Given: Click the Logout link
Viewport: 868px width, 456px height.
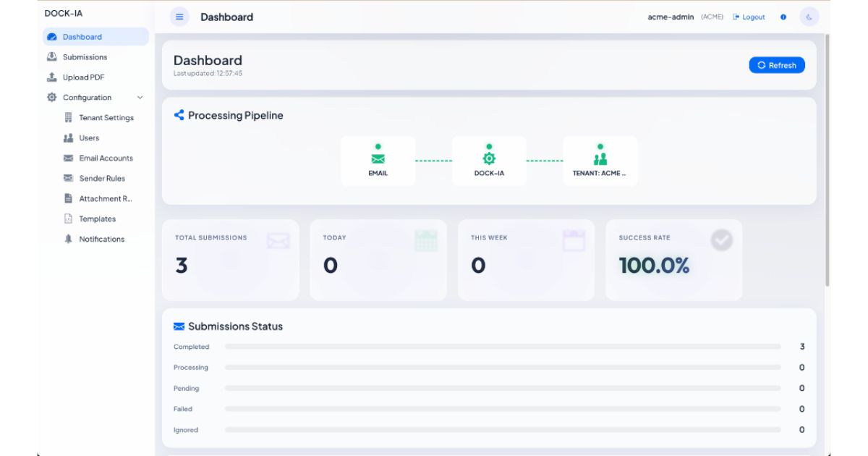Looking at the screenshot, I should tap(749, 17).
